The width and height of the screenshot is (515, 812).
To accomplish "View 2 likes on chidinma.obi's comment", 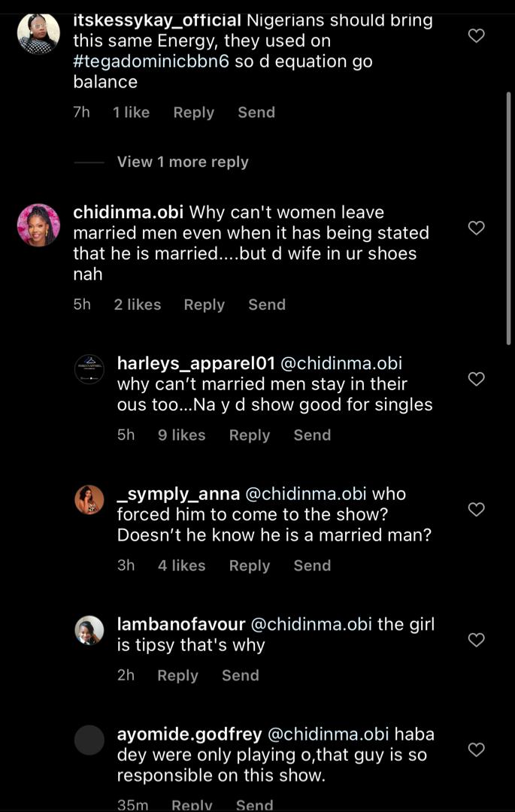I will pyautogui.click(x=137, y=305).
